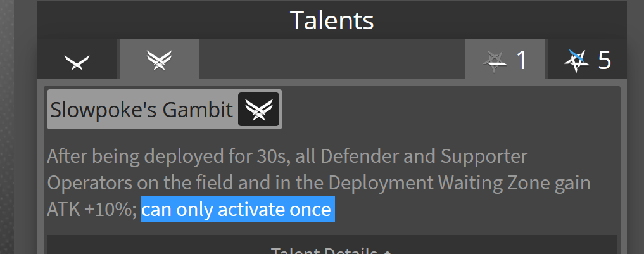The height and width of the screenshot is (254, 644).
Task: Click the Slowpoke's Gambit talent name
Action: click(141, 110)
